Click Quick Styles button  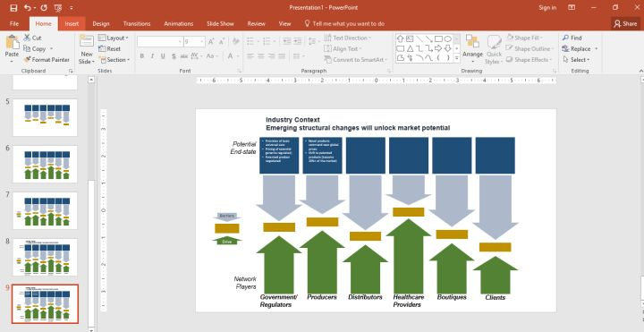coord(494,50)
